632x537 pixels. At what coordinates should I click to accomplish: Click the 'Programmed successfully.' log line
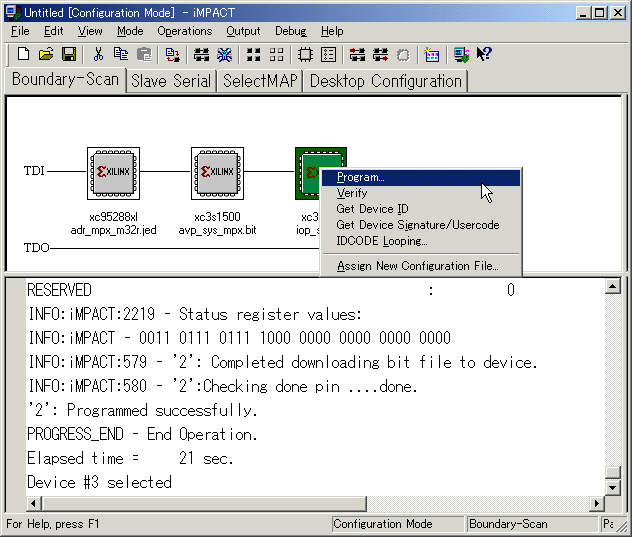tap(142, 410)
